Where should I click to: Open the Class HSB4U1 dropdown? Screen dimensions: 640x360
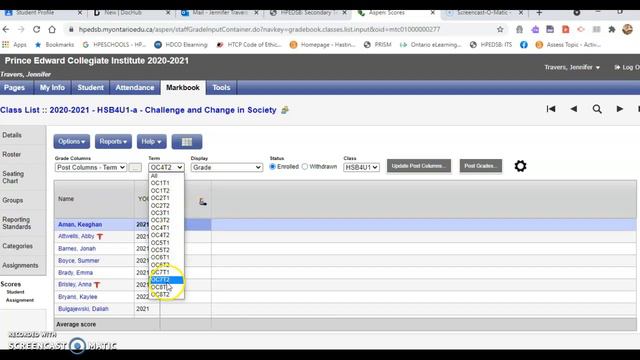[361, 167]
